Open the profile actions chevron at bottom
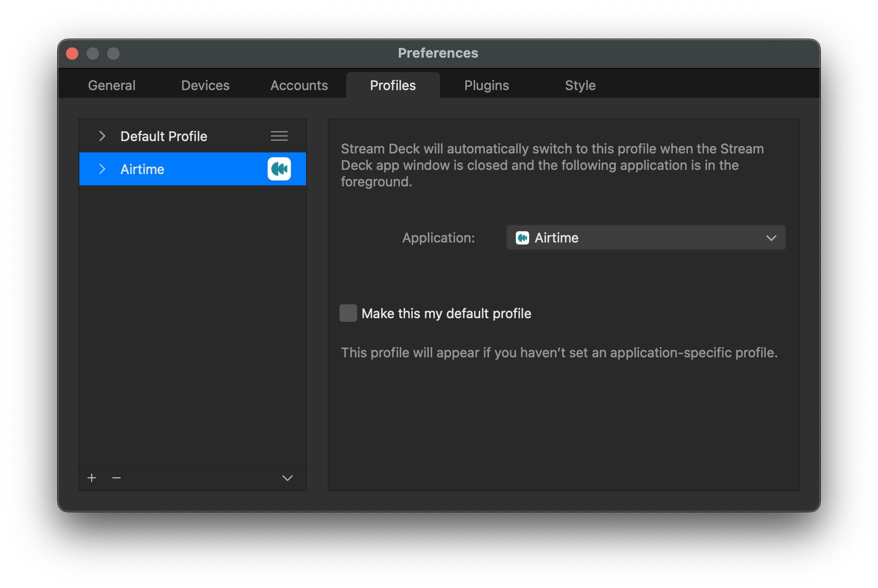The height and width of the screenshot is (588, 878). (x=287, y=478)
